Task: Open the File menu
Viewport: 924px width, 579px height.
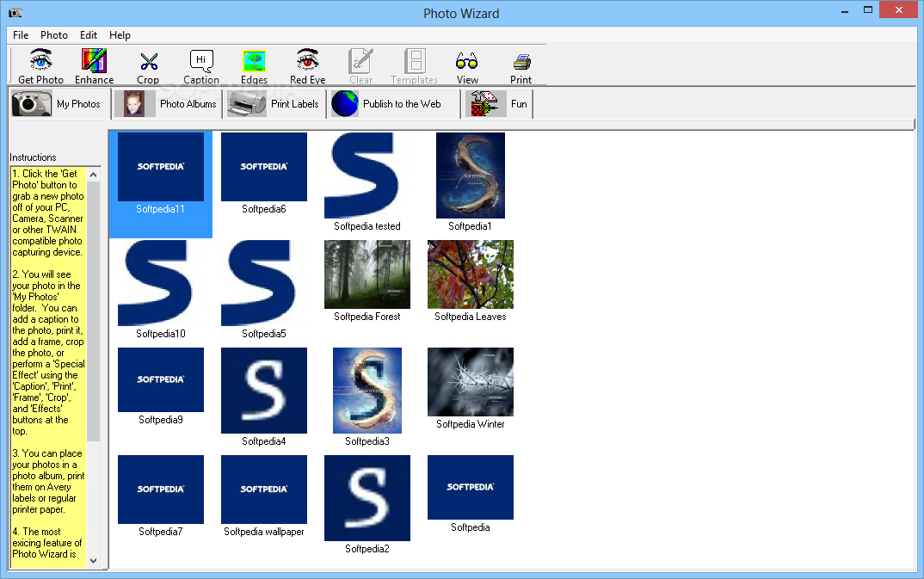Action: (21, 35)
